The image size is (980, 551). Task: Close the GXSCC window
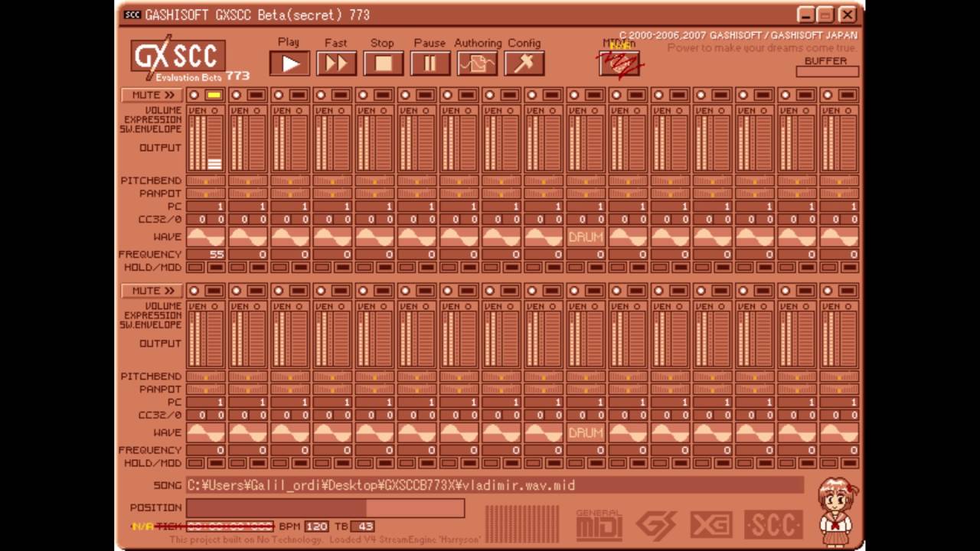pos(847,15)
